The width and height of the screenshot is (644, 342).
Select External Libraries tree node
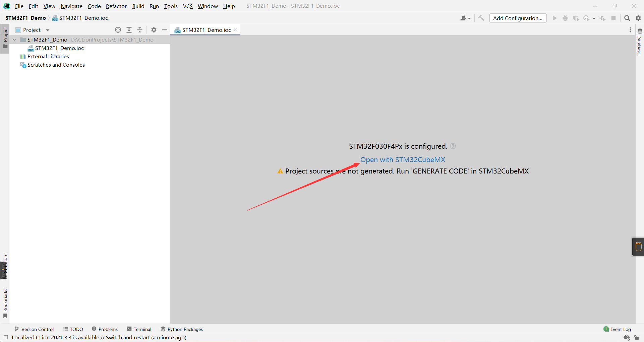tap(48, 56)
